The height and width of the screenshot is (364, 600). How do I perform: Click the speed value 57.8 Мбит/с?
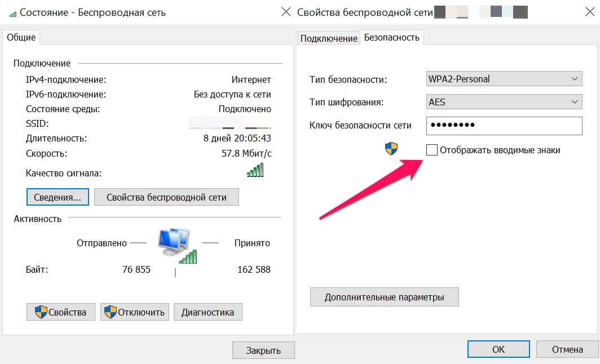[246, 153]
